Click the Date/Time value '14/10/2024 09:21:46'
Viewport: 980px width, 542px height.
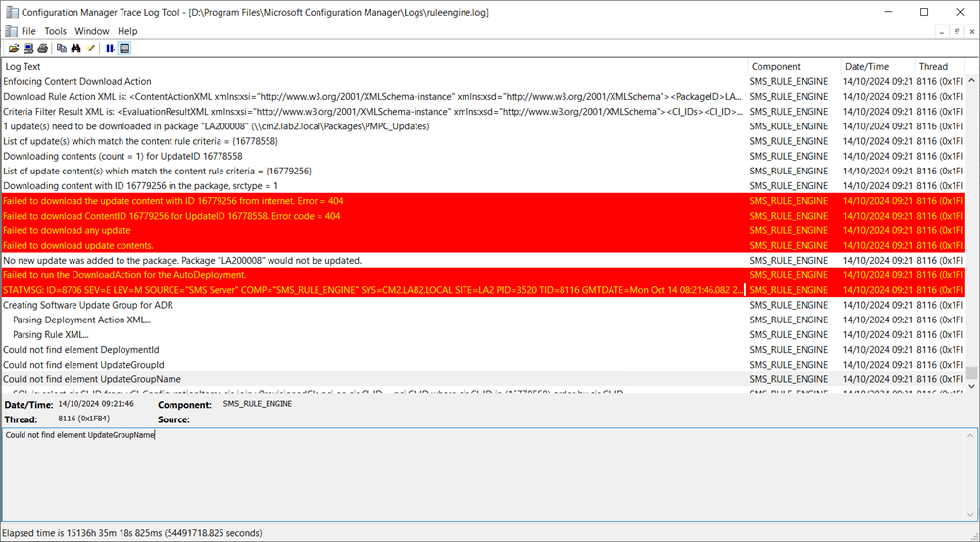96,404
